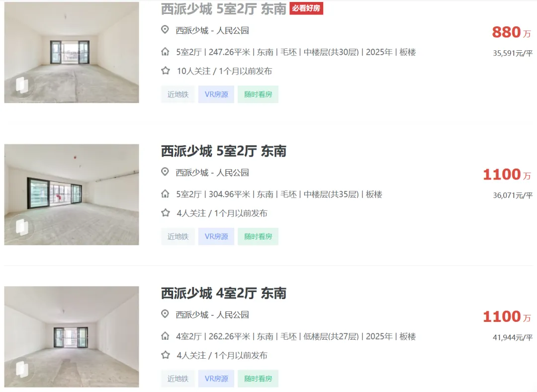This screenshot has width=537, height=392.
Task: Open the second 西派少城 5室2厅 东南 title
Action: tap(224, 151)
